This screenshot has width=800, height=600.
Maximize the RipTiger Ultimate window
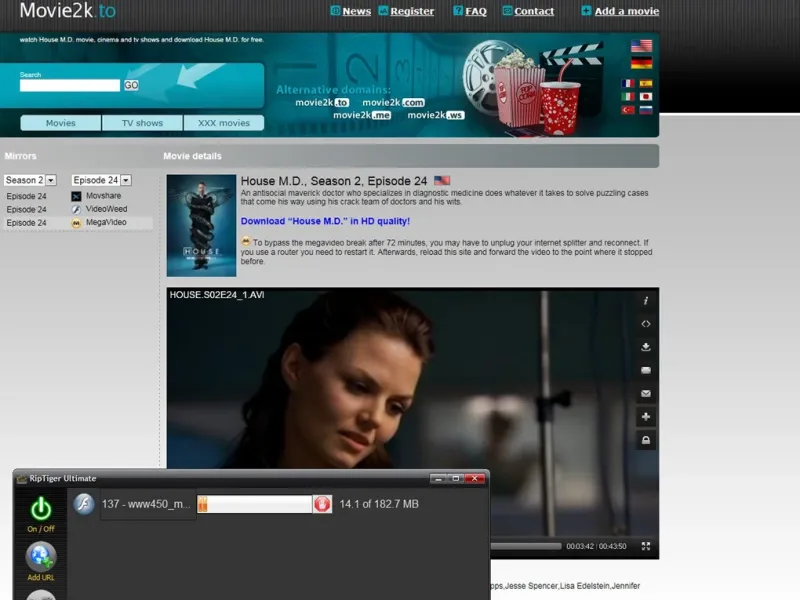click(x=456, y=479)
